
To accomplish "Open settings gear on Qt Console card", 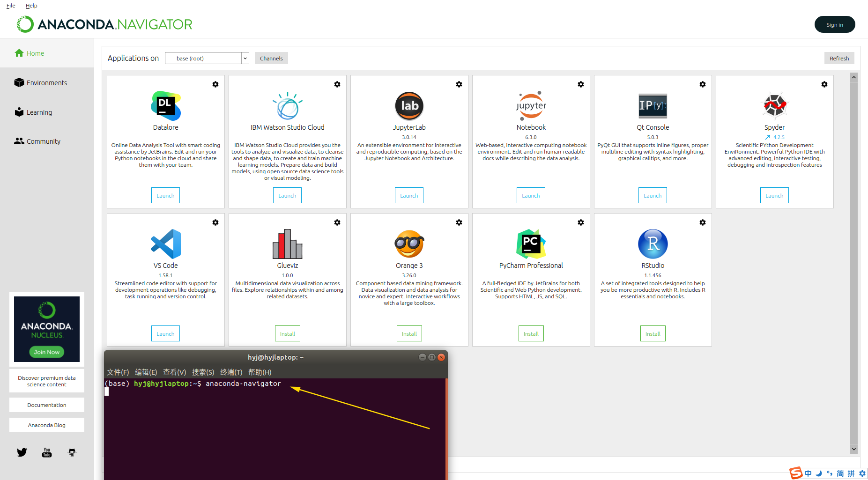I will pos(703,84).
